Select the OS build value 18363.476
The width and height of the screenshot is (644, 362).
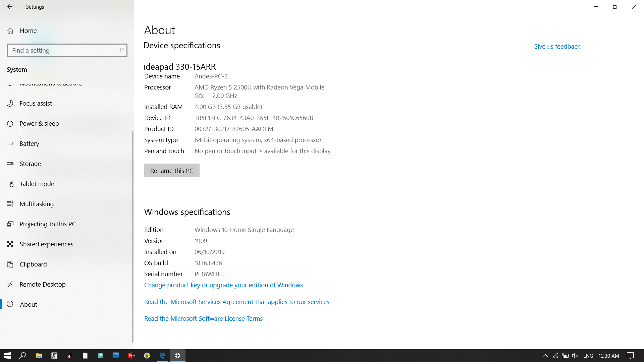click(208, 263)
